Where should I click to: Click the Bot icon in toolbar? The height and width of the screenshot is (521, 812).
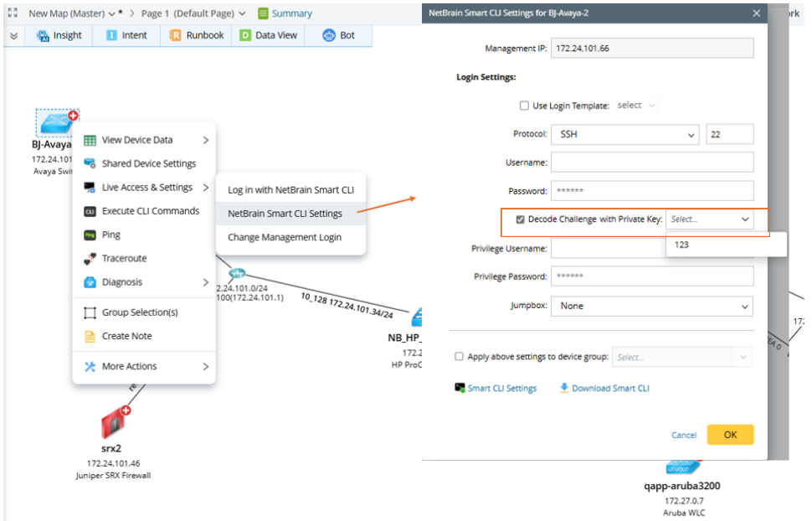pyautogui.click(x=329, y=35)
